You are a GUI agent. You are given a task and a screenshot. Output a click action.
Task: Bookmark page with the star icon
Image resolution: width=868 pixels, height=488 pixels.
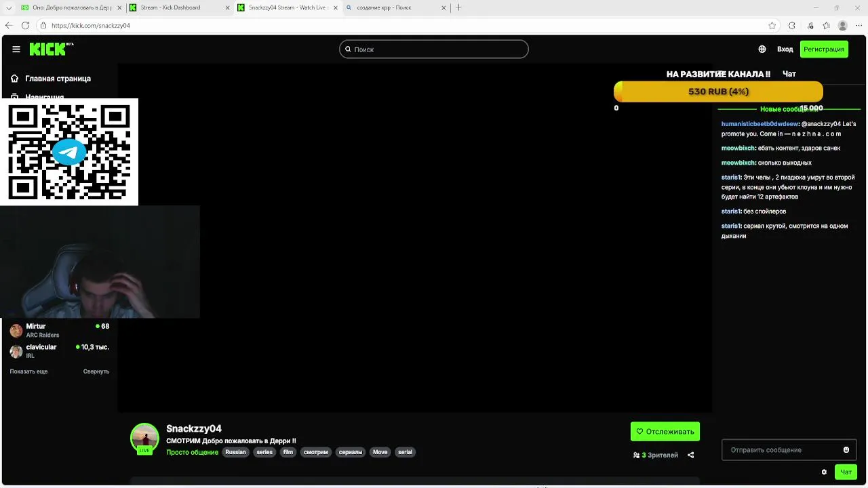(x=772, y=26)
